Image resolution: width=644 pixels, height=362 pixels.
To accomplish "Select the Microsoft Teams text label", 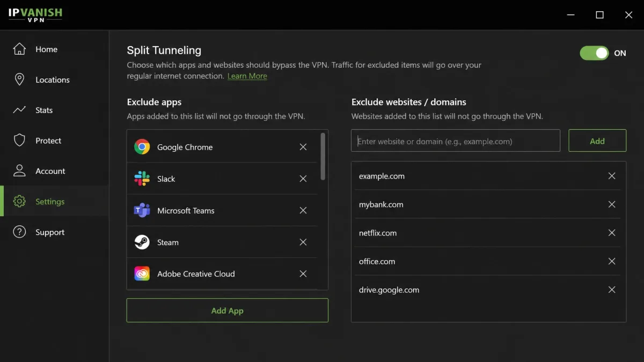I will tap(186, 211).
